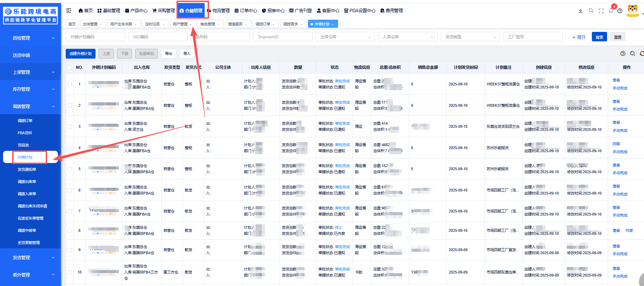Click the download icon in header

click(581, 11)
